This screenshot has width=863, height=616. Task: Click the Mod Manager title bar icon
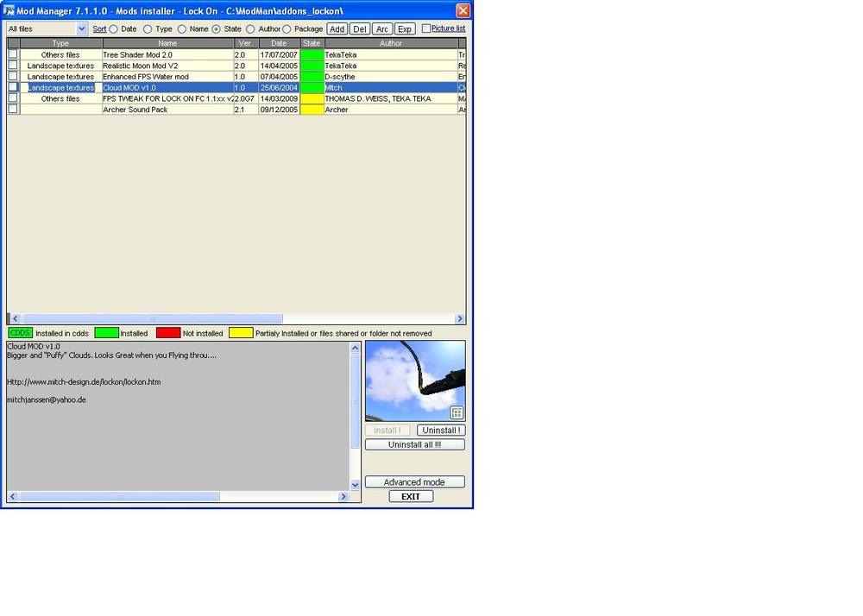[9, 10]
